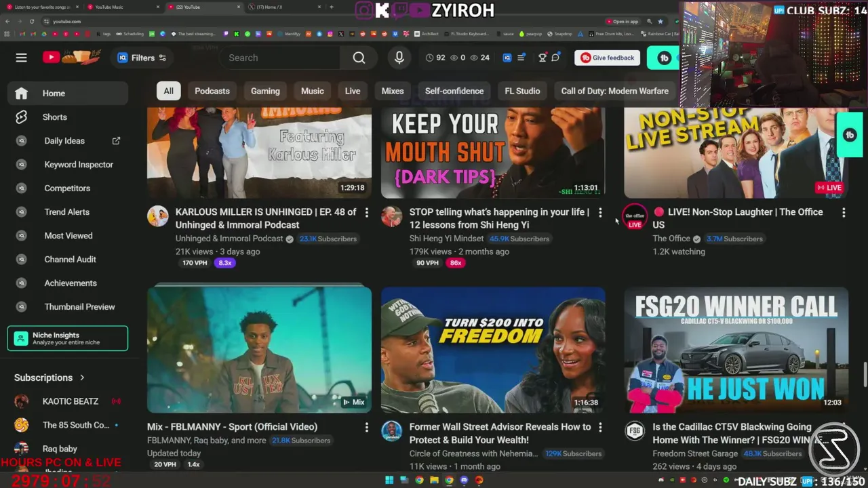Select the FL Studio filter chip

tap(522, 91)
